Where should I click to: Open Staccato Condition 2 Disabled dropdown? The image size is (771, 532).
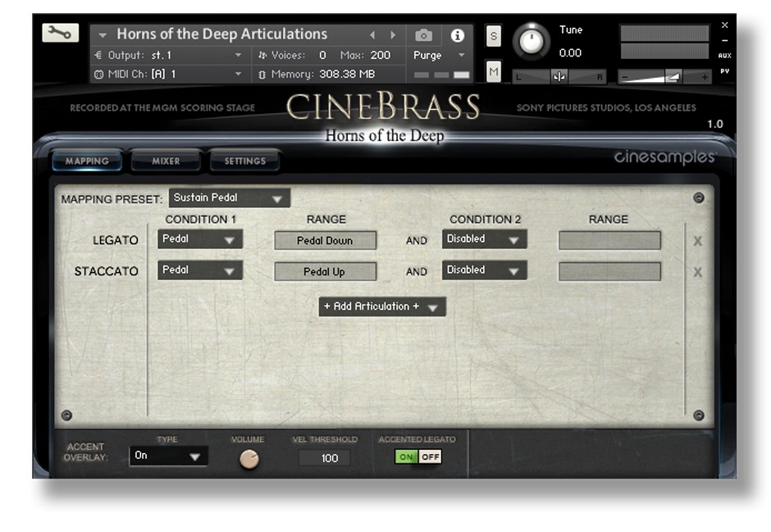pos(484,271)
